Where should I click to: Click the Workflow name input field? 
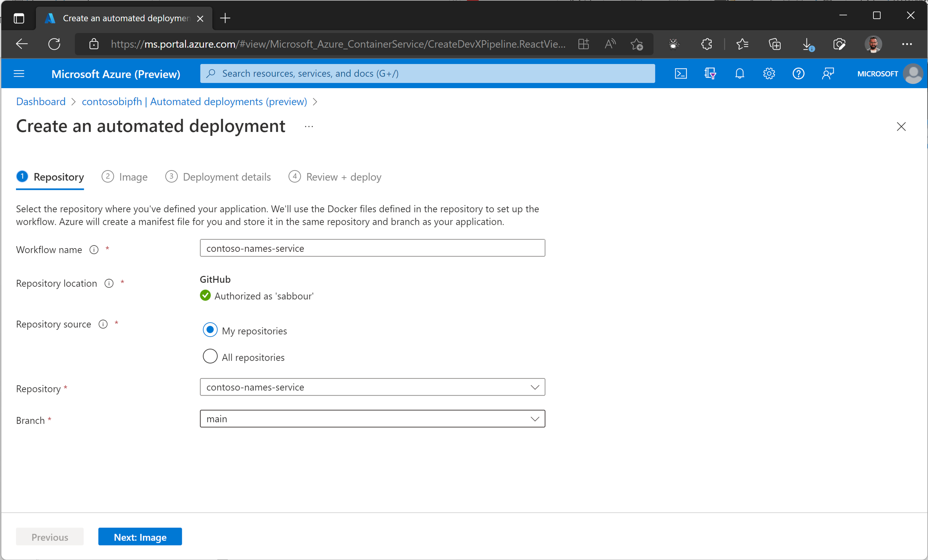click(372, 248)
